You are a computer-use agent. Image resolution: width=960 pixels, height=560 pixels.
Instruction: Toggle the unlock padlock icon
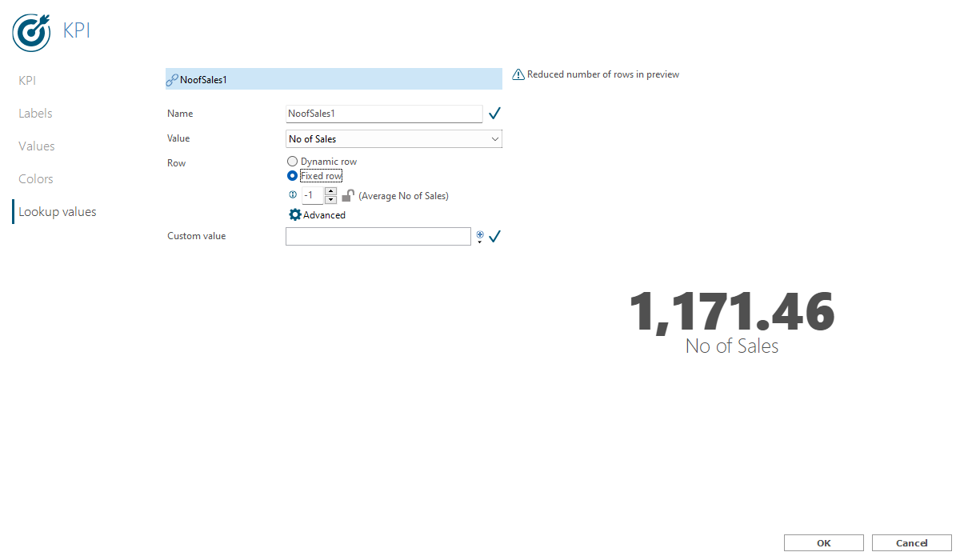[x=348, y=195]
